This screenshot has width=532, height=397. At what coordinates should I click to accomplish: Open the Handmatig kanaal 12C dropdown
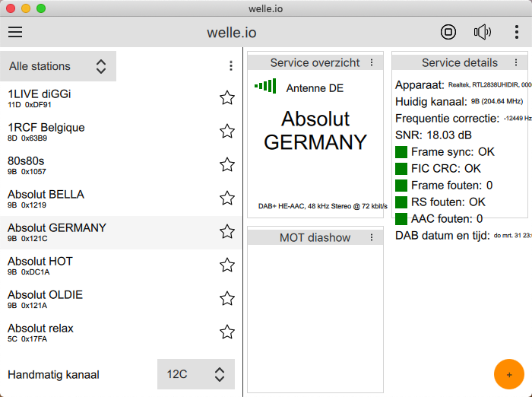pyautogui.click(x=196, y=374)
